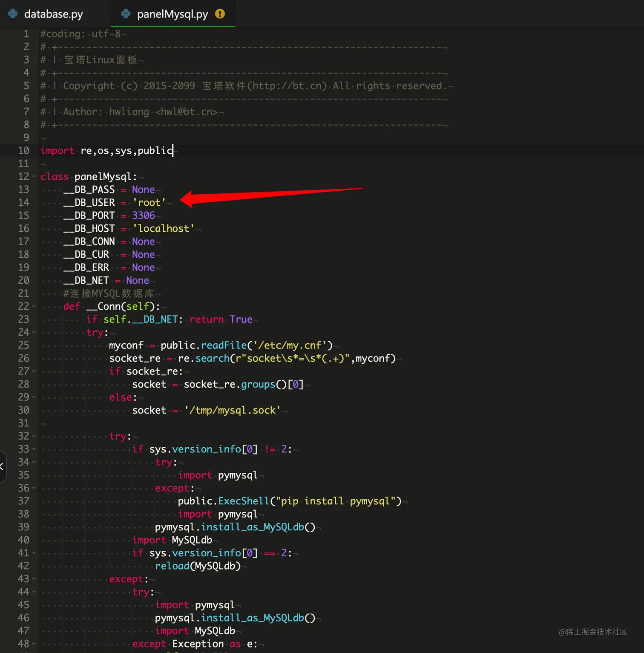Click the '/tmp/mysql.sock' string
The width and height of the screenshot is (644, 653).
(233, 410)
